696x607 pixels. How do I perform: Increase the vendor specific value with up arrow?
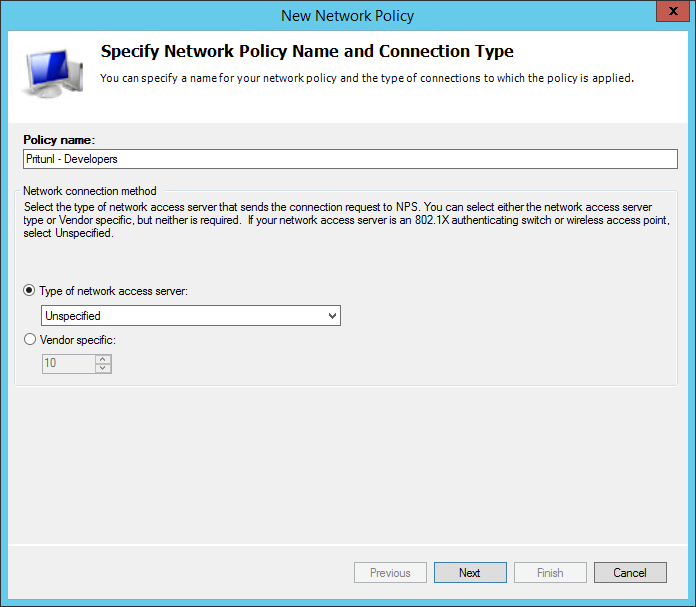click(x=103, y=359)
